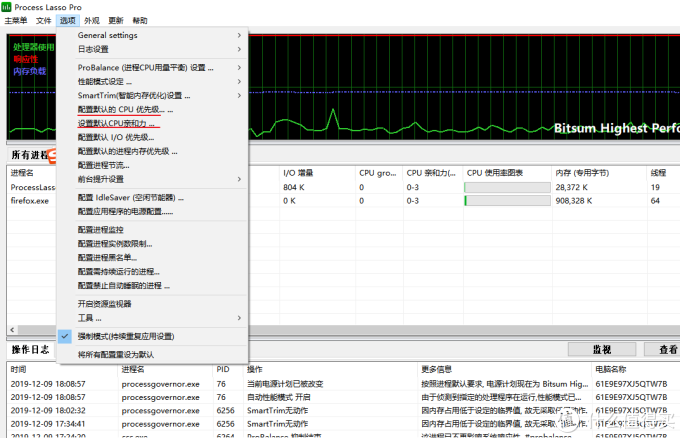Viewport: 680px width, 438px height.
Task: Sort by the I/O 增量 column header
Action: point(317,173)
